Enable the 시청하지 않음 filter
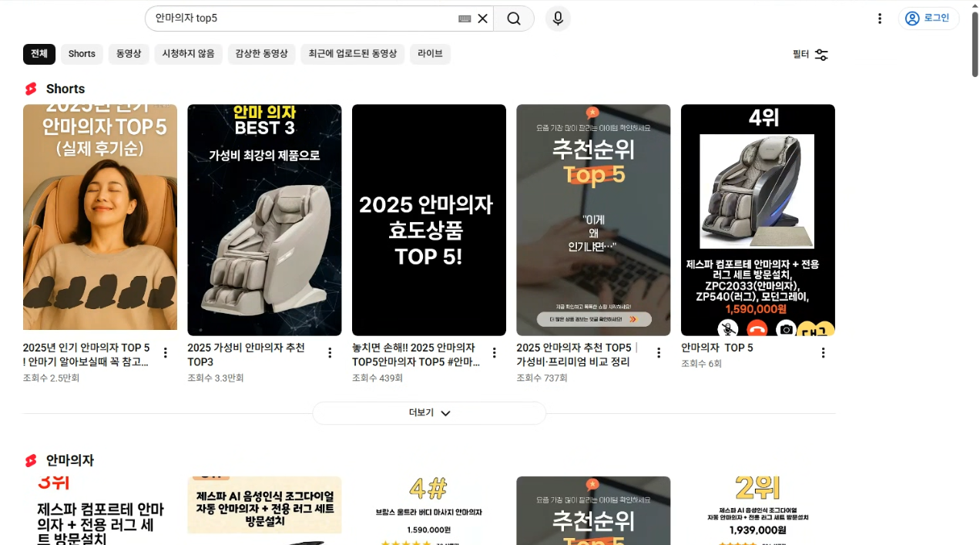 point(188,54)
